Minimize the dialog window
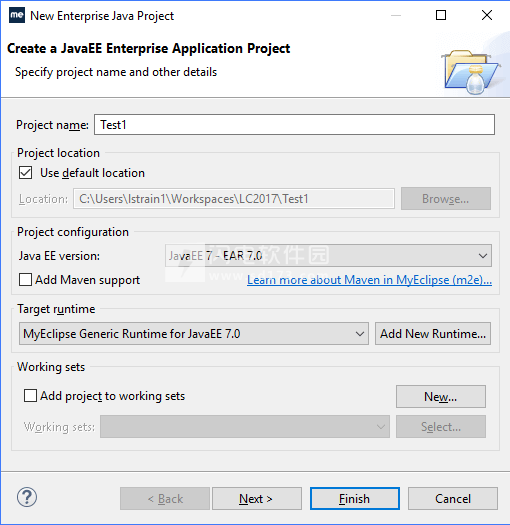This screenshot has height=525, width=510. click(x=396, y=15)
